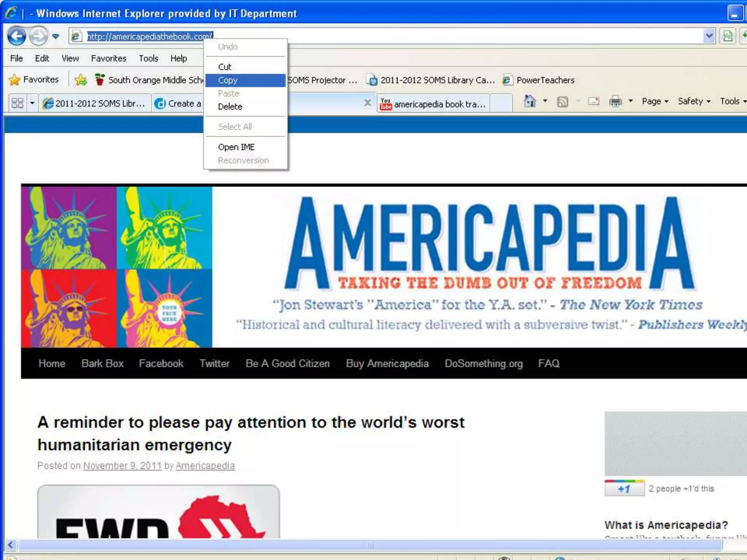Open the Quick Tabs grid icon

[x=18, y=103]
